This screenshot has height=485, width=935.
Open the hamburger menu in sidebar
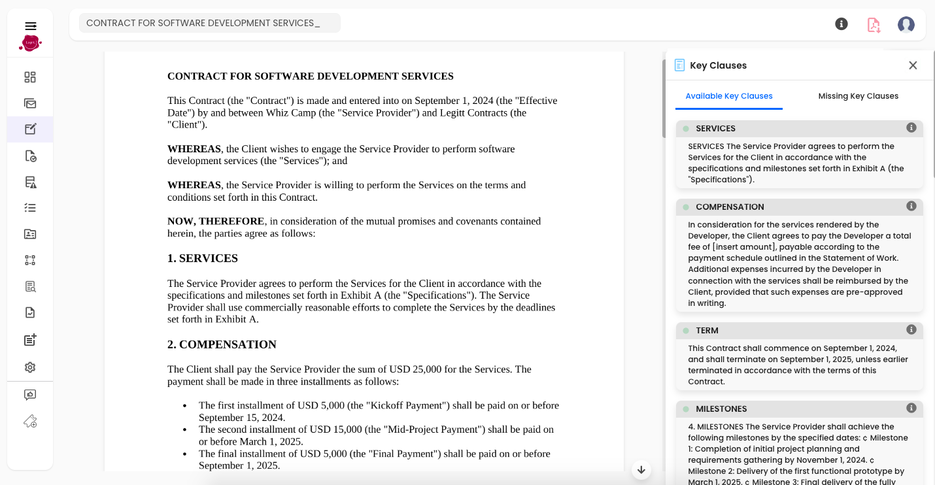[30, 26]
